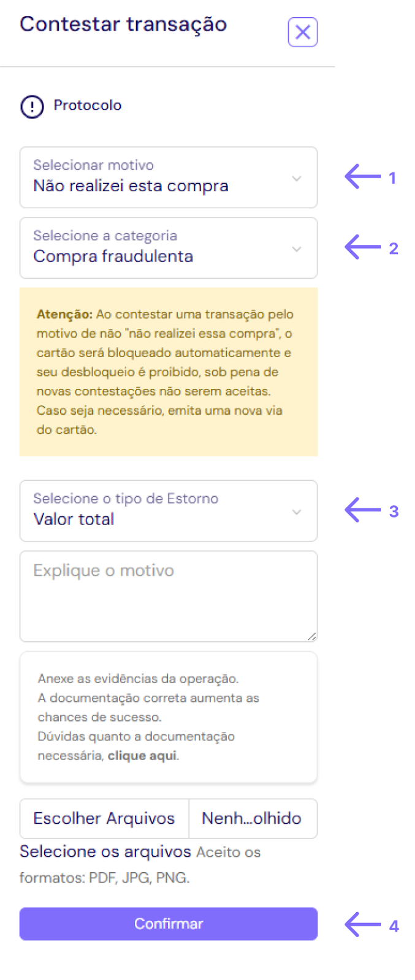Click the arrow pointing to Selecione a categoria
The height and width of the screenshot is (980, 415).
pyautogui.click(x=362, y=247)
